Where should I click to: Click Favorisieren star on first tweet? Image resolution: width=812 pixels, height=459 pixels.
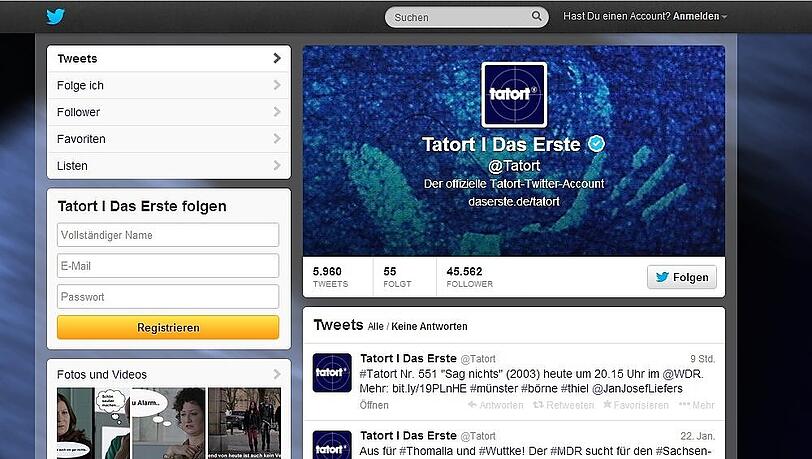(x=636, y=405)
